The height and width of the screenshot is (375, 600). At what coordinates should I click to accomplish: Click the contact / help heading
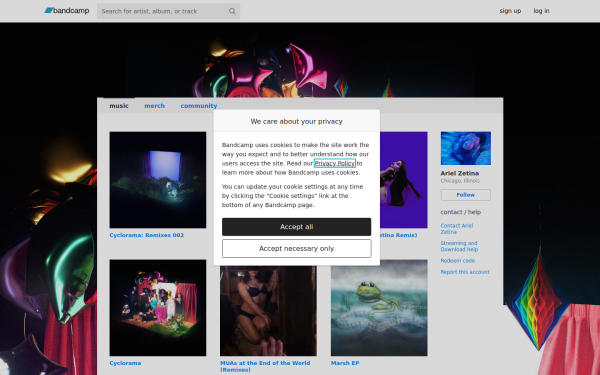tap(461, 212)
